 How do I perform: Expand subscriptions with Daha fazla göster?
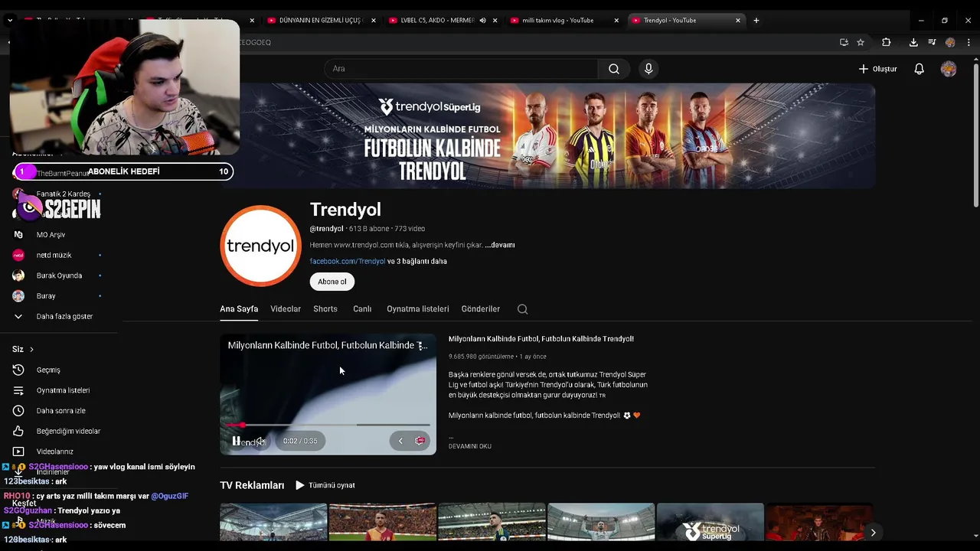pyautogui.click(x=64, y=316)
